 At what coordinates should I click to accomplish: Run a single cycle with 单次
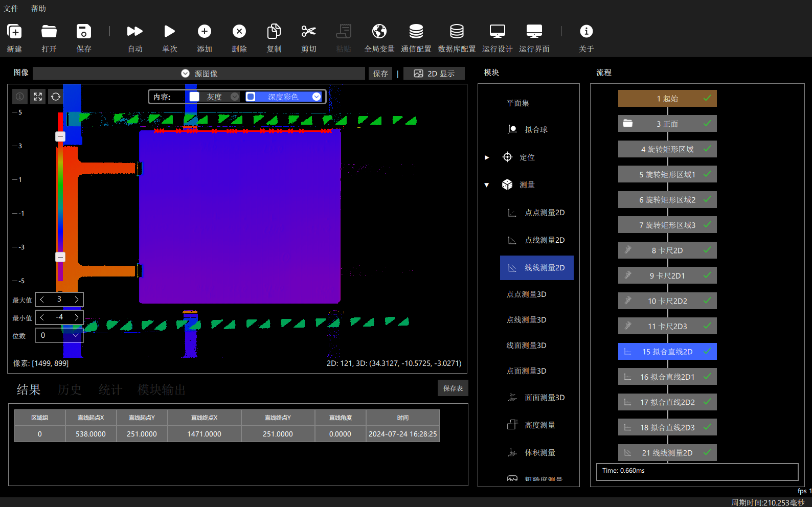click(170, 32)
